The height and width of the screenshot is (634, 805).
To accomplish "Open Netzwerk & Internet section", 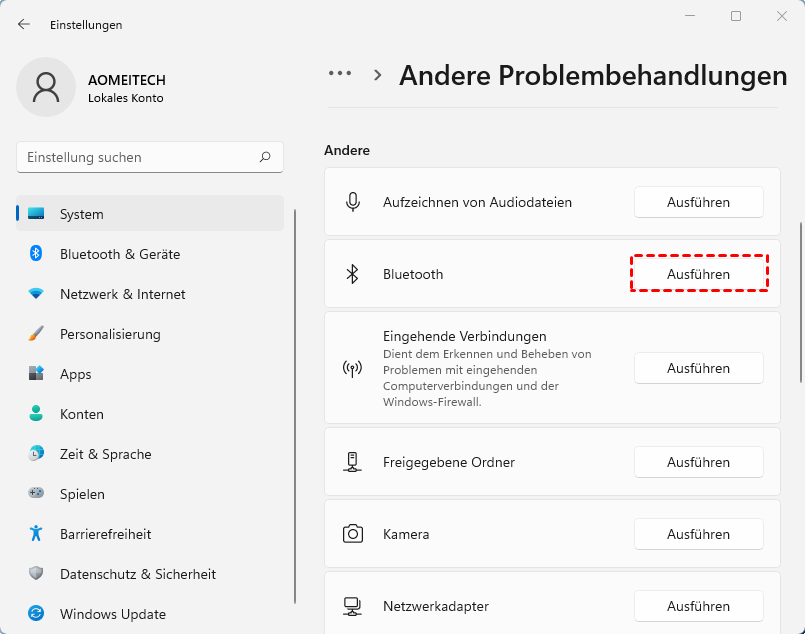I will [122, 294].
